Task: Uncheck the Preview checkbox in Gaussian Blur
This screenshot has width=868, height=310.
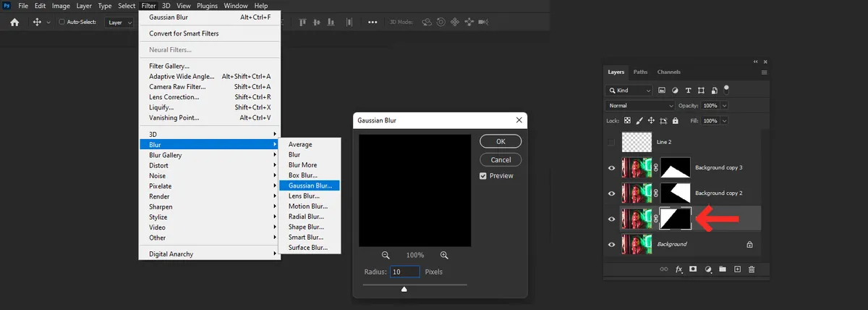Action: click(x=483, y=175)
